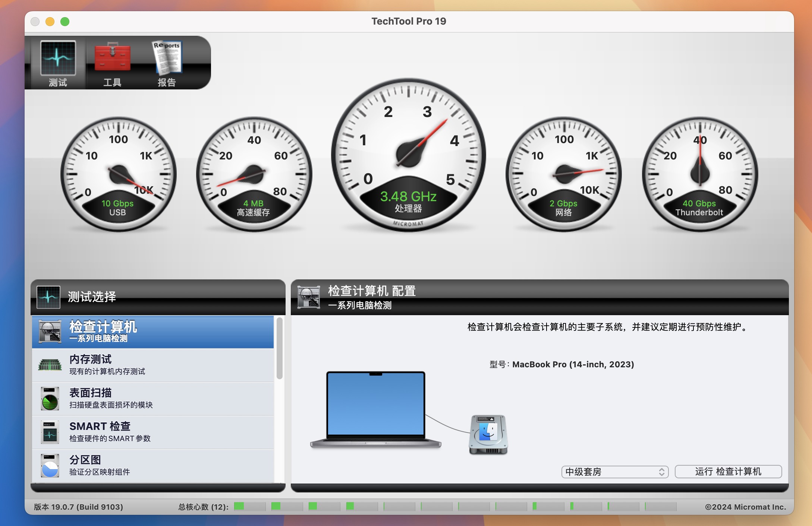The image size is (812, 526).
Task: Select the 表面扫描 surface scan row
Action: click(x=153, y=399)
